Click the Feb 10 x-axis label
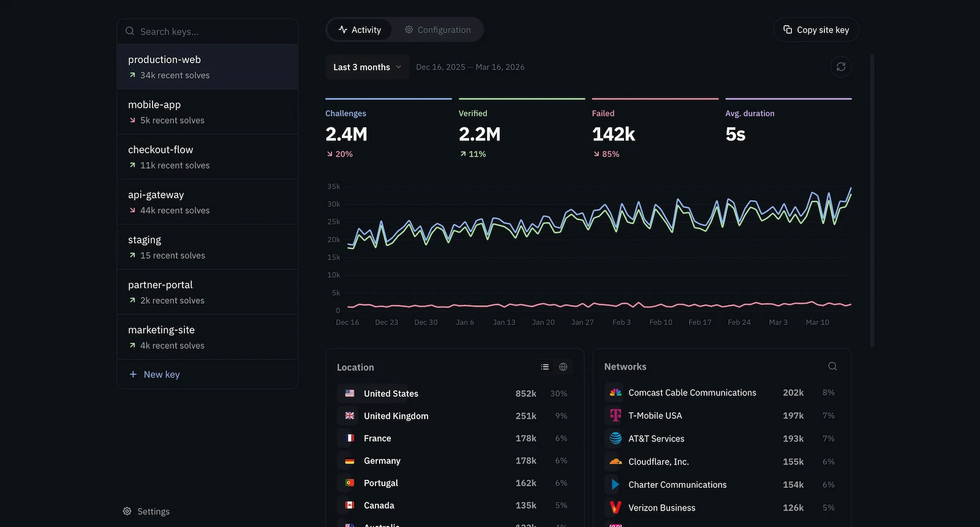980x527 pixels. (660, 322)
